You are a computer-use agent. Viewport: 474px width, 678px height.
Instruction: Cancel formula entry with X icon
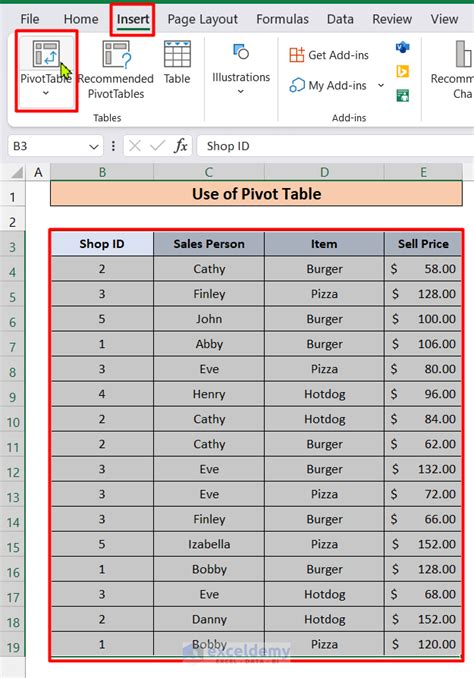coord(135,146)
